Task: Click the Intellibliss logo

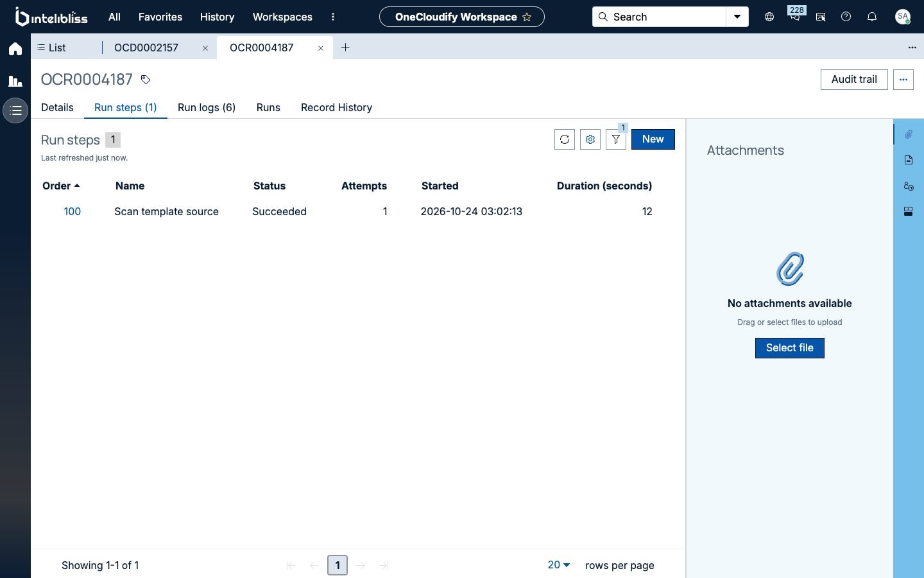Action: click(x=51, y=17)
